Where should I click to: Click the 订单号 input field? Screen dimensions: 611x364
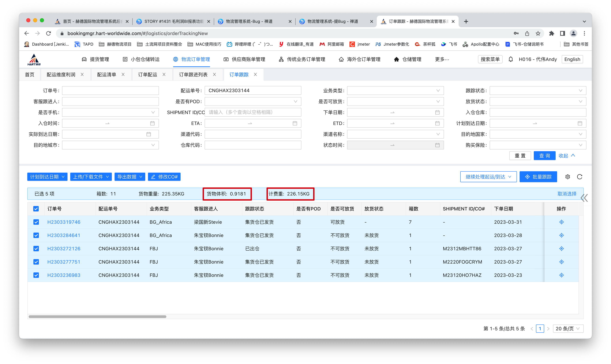pyautogui.click(x=110, y=91)
